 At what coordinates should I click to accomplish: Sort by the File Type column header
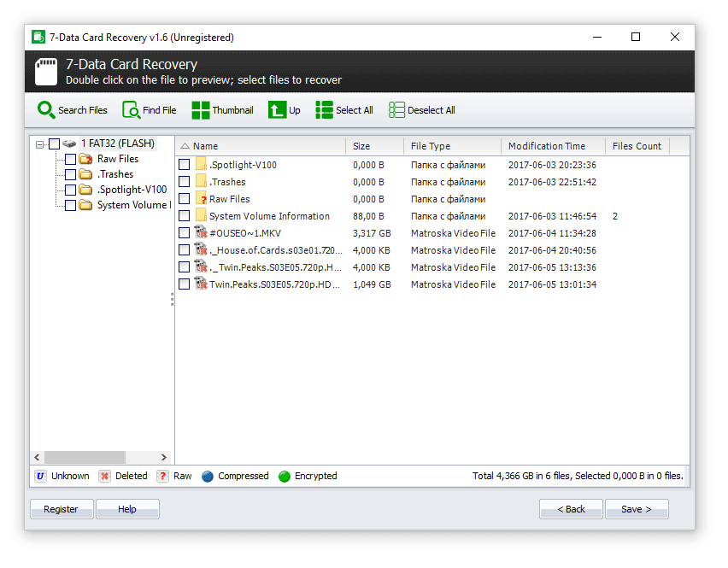(453, 146)
